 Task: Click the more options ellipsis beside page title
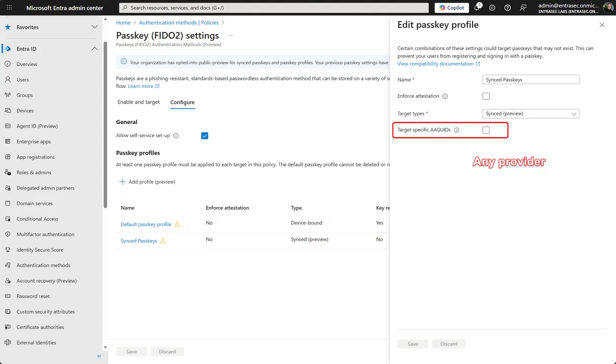(x=231, y=36)
